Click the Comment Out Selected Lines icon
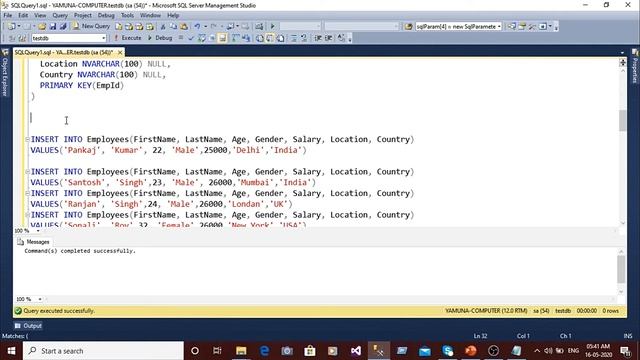This screenshot has width=640, height=360. pos(293,38)
